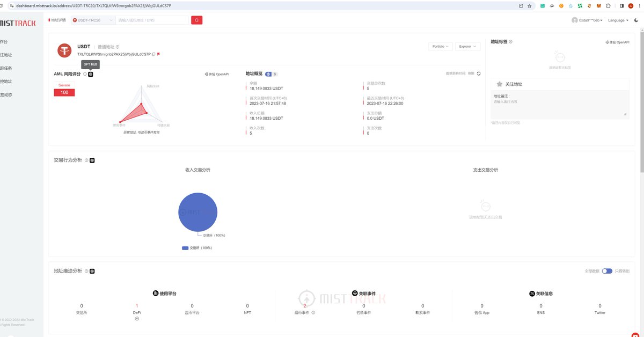This screenshot has width=644, height=337.
Task: Copy the TXLTQLKf wallet address
Action: (x=153, y=54)
